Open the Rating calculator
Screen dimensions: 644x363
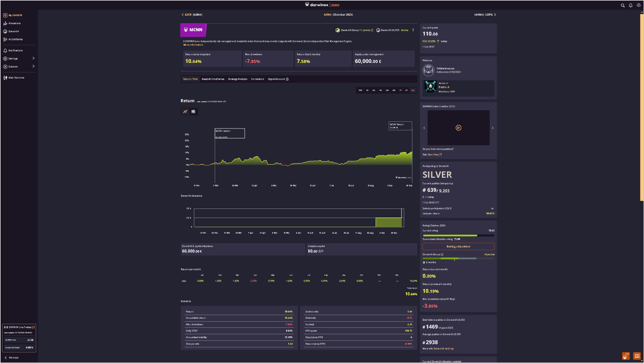pos(458,246)
